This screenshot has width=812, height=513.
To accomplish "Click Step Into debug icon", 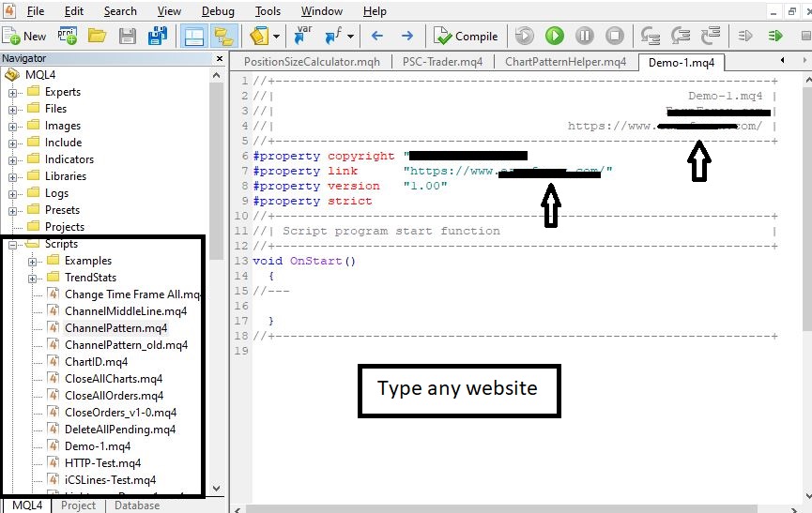I will tap(650, 36).
